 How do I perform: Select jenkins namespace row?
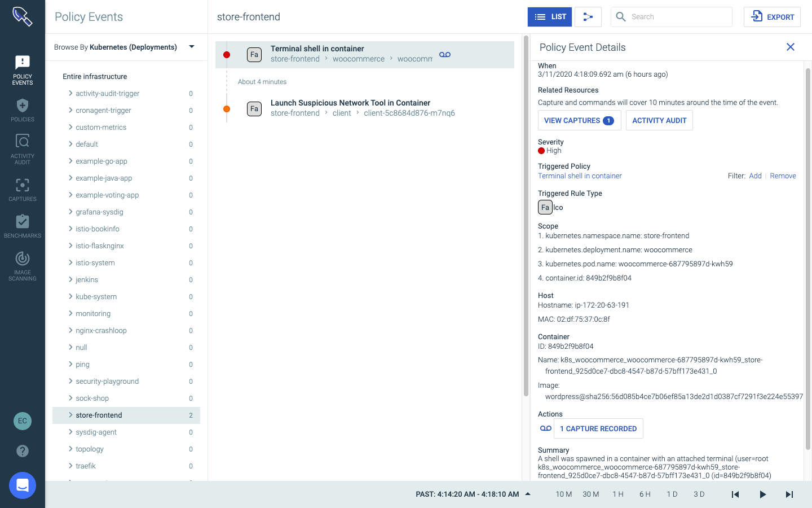126,279
